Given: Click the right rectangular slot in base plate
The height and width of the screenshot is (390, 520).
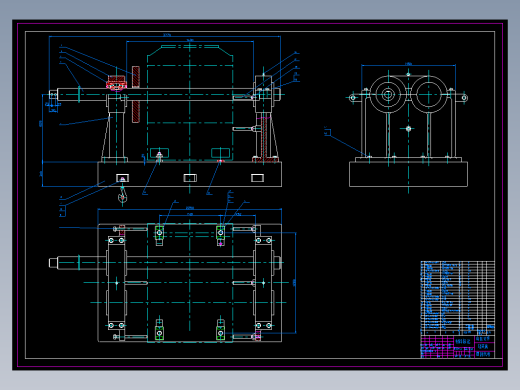Looking at the screenshot, I should (x=257, y=178).
